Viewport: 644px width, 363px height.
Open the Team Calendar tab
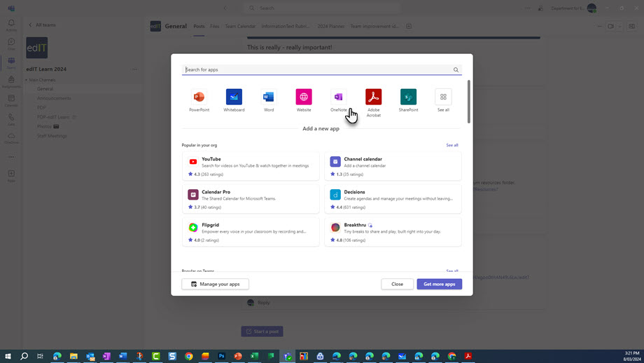(240, 27)
